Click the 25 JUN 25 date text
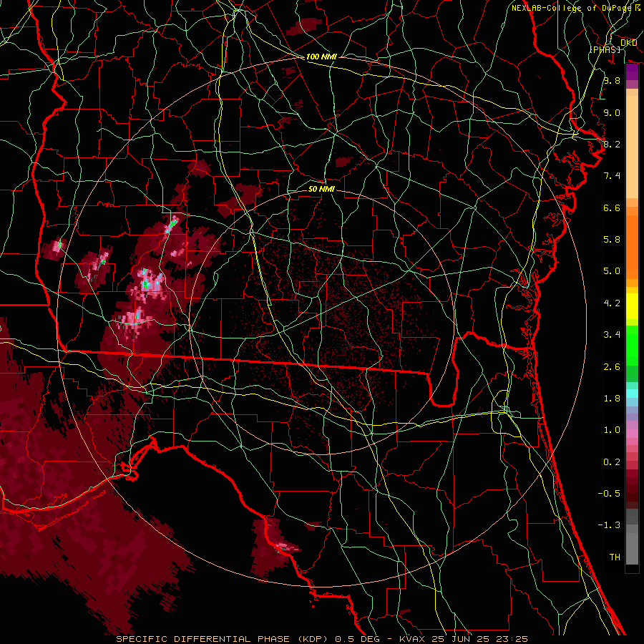Screen dimensions: 644x644 tap(459, 639)
